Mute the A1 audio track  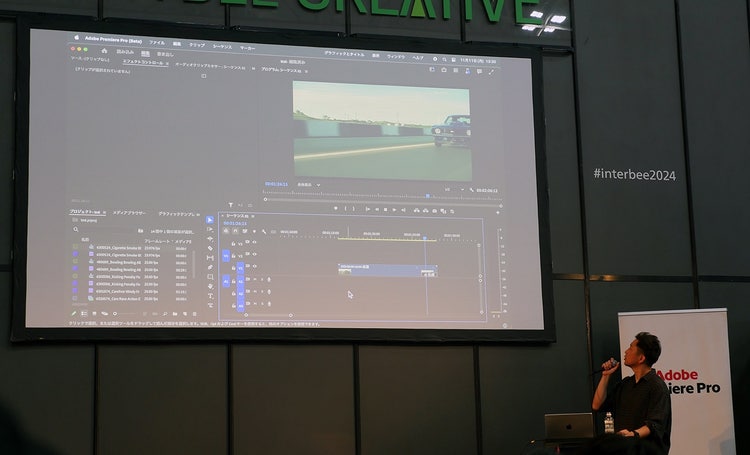pyautogui.click(x=255, y=279)
